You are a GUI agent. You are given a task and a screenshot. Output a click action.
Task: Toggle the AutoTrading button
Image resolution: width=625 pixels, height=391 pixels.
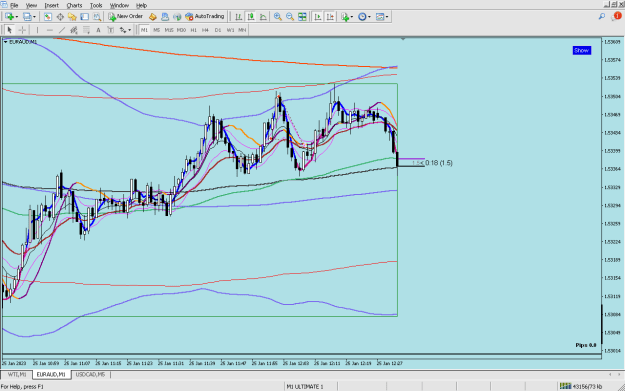coord(205,16)
